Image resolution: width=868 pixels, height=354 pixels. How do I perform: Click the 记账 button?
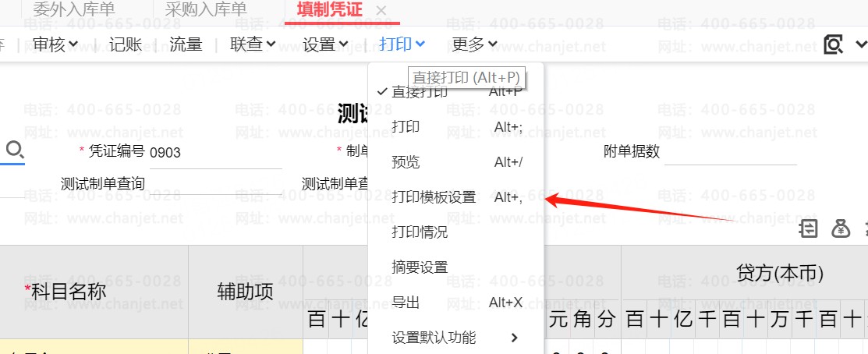126,44
